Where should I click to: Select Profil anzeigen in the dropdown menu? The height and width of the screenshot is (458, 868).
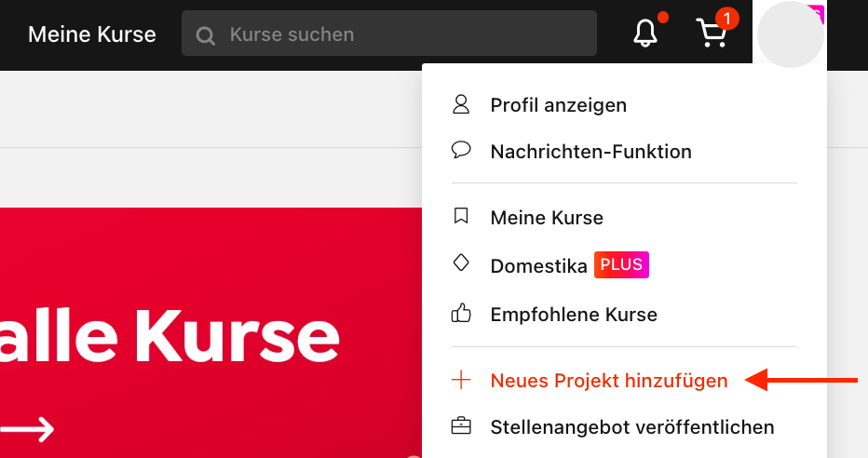559,105
